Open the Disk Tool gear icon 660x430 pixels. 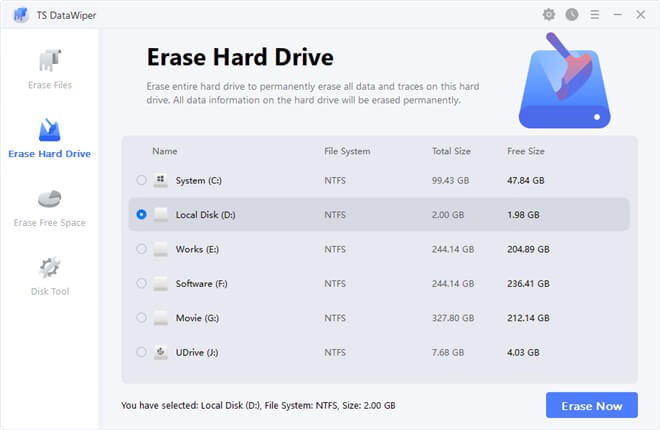[x=49, y=268]
